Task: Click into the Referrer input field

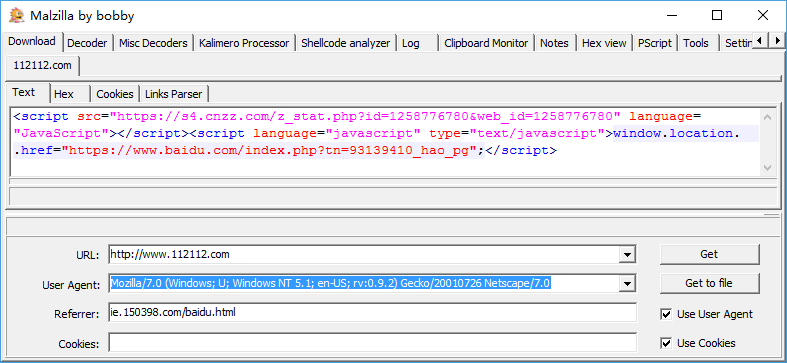Action: pos(372,313)
